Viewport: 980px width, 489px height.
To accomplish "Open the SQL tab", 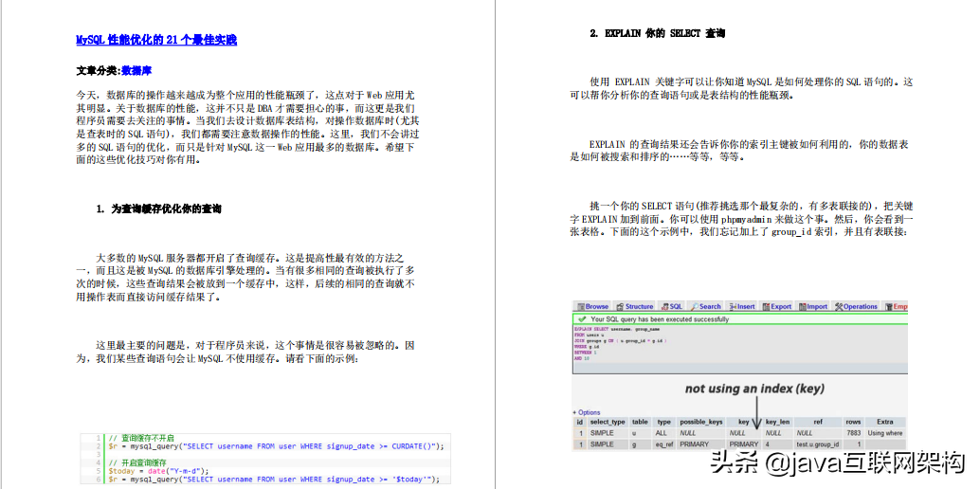I will click(x=672, y=306).
